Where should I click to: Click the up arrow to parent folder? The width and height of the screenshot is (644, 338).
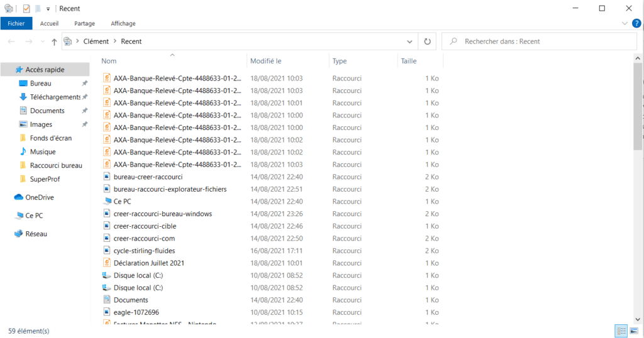point(54,41)
